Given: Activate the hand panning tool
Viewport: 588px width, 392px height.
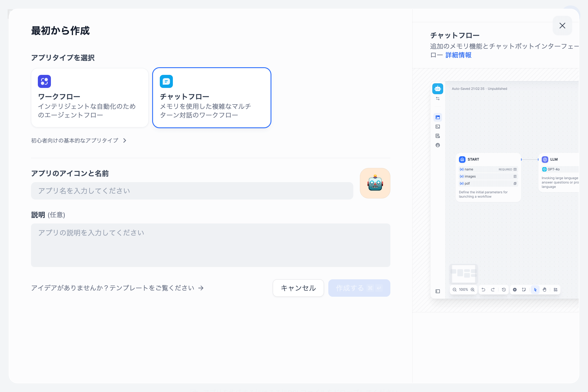Looking at the screenshot, I should point(544,290).
